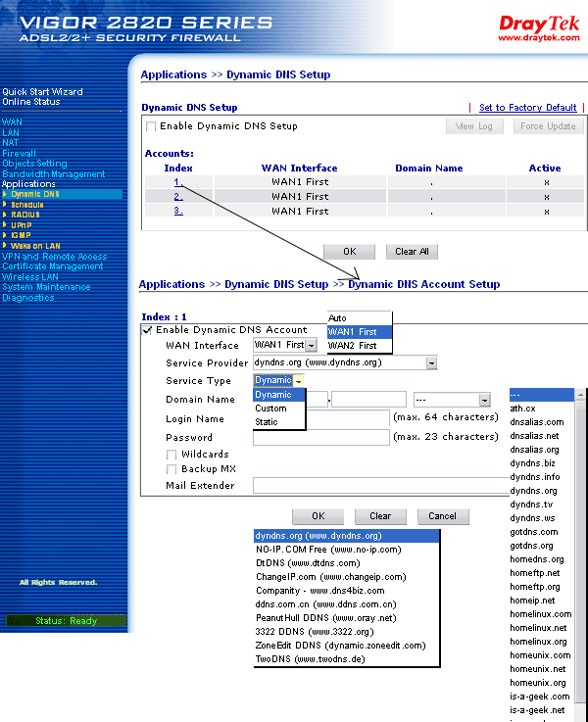Image resolution: width=588 pixels, height=722 pixels.
Task: Open WAN menu in sidebar
Action: (12, 122)
